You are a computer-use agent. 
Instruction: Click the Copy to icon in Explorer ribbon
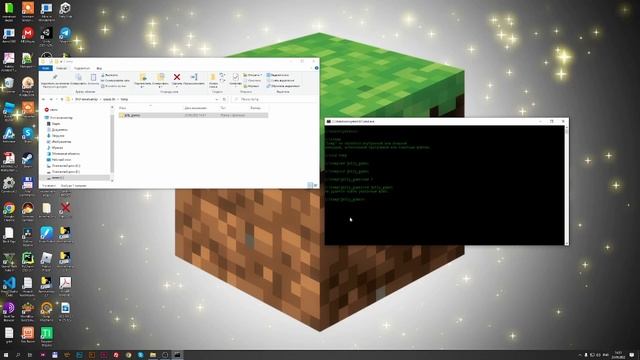point(160,77)
